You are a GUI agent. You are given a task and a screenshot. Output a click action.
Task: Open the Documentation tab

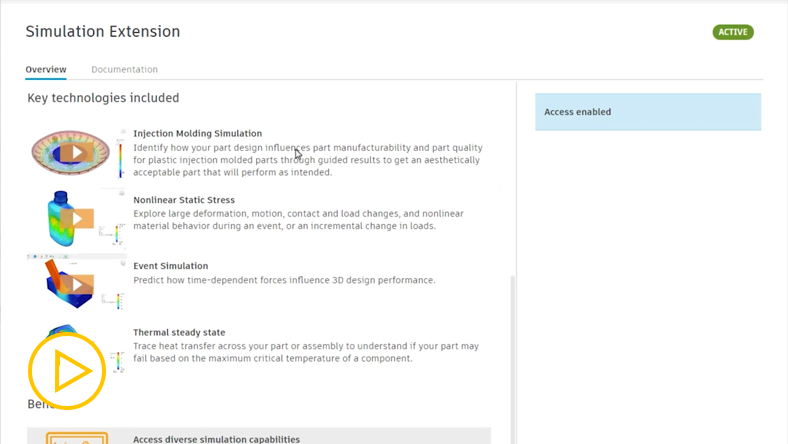click(125, 69)
